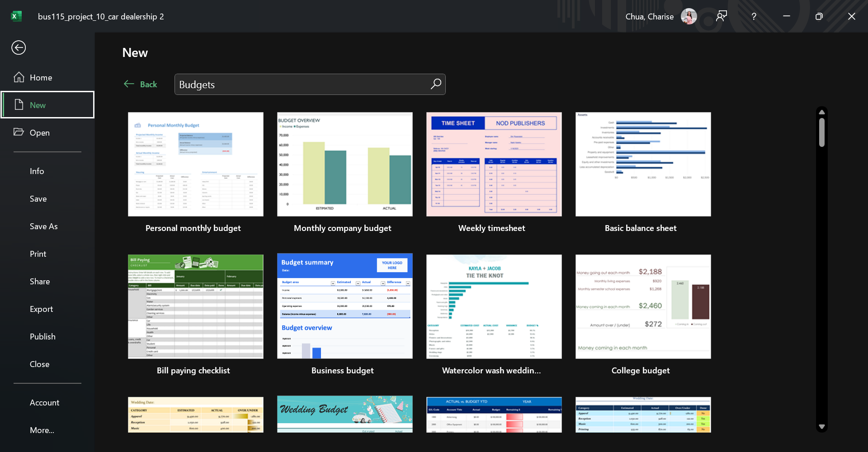Click the search magnifier icon
This screenshot has height=452, width=868.
(x=436, y=84)
